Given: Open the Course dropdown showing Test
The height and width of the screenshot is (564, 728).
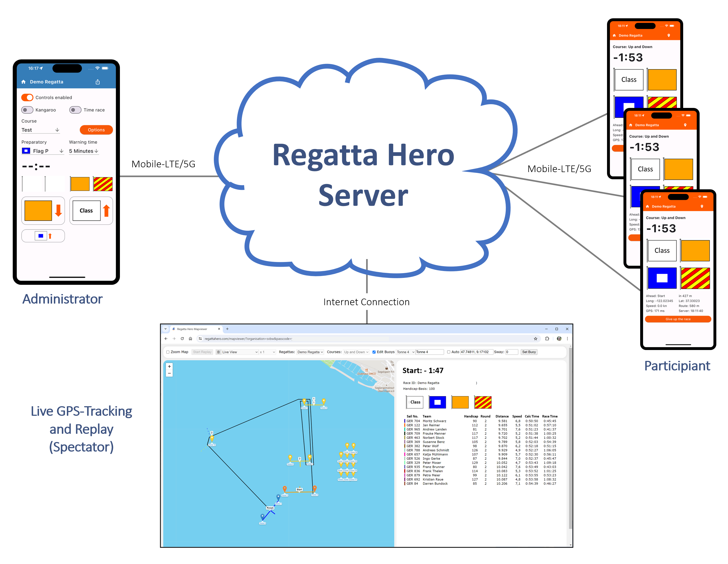Looking at the screenshot, I should pos(40,130).
